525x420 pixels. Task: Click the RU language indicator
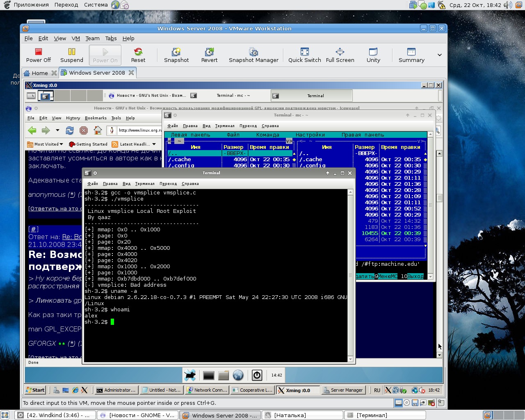pos(377,390)
